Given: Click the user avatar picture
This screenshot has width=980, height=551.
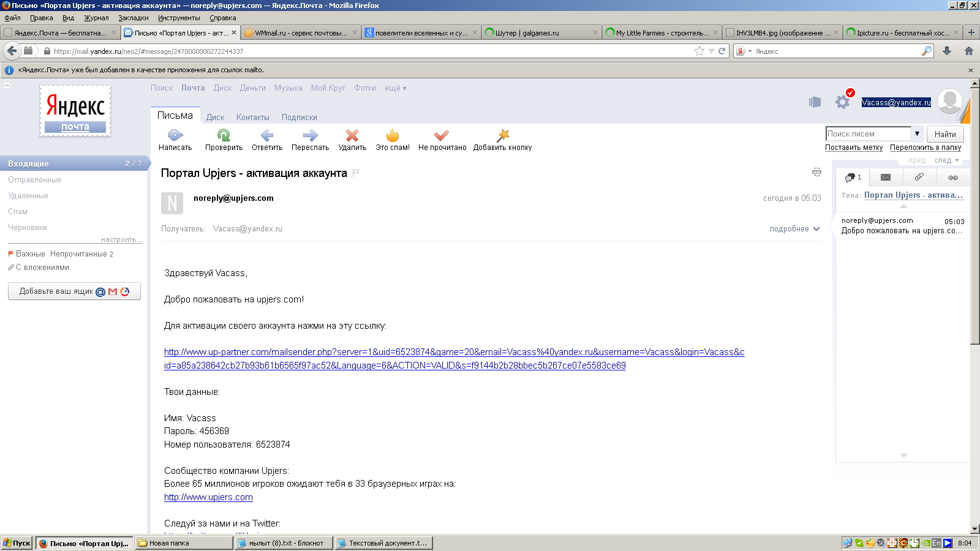Looking at the screenshot, I should point(950,101).
